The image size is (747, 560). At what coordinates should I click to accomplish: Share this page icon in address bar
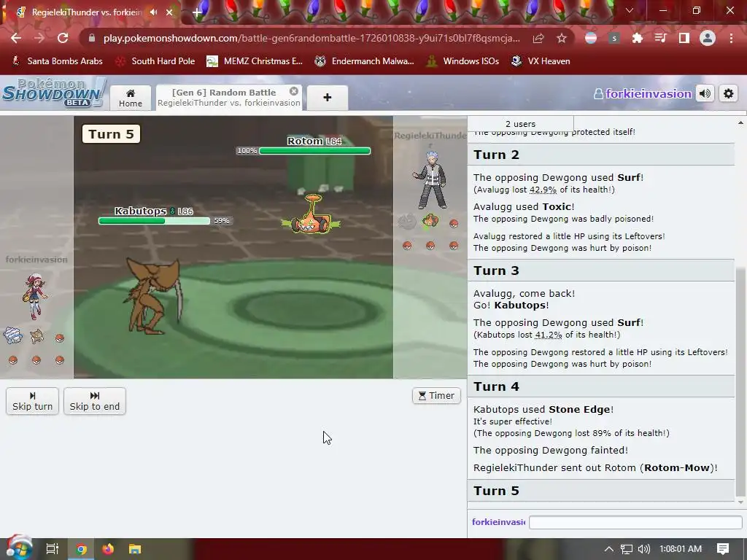(538, 38)
